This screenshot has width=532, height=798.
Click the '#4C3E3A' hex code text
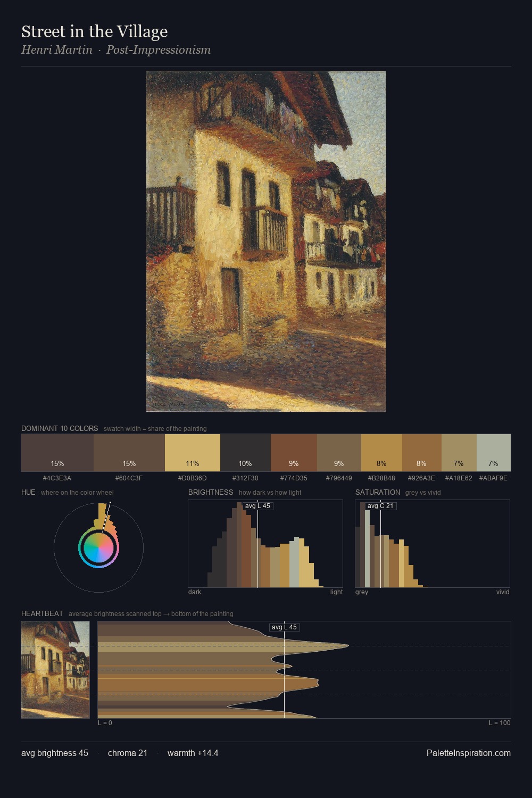[57, 478]
